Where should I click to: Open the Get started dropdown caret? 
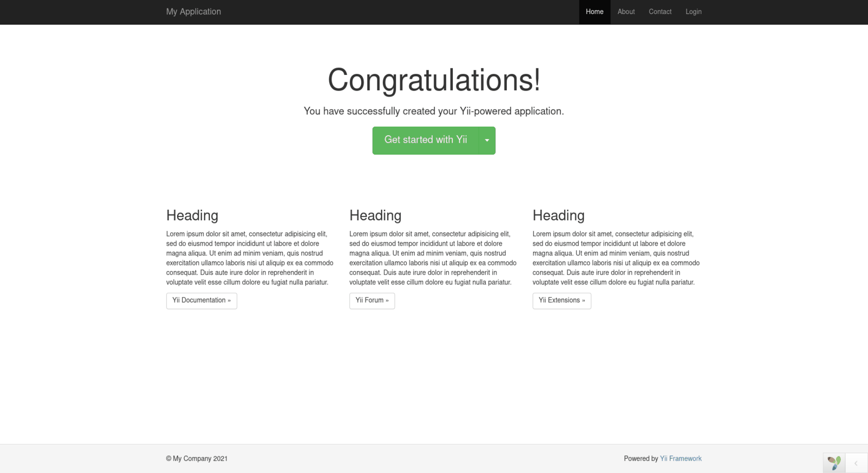coord(487,141)
